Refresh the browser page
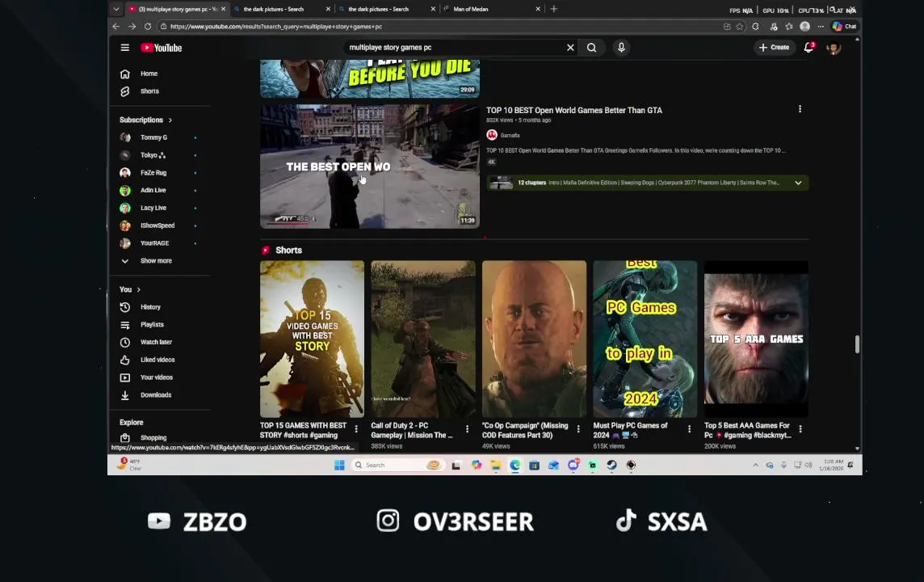Image resolution: width=924 pixels, height=582 pixels. pos(148,27)
